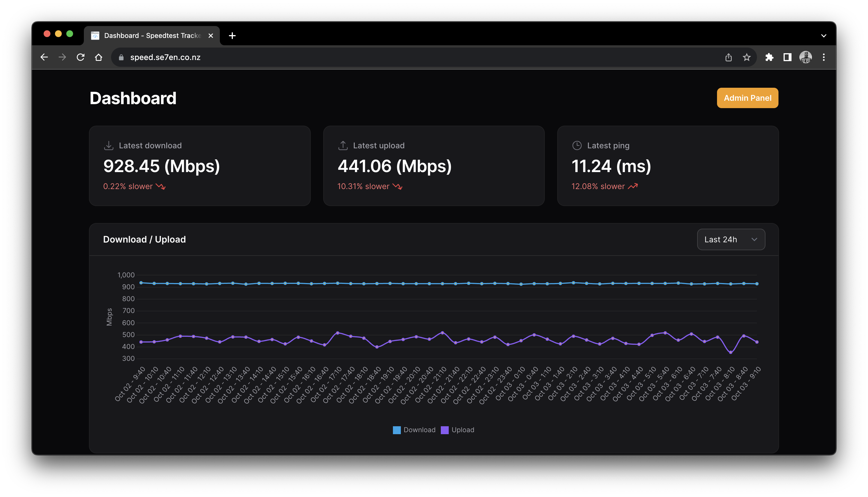Screen dimensions: 868x497
Task: Open the tab overview chevron
Action: 824,35
